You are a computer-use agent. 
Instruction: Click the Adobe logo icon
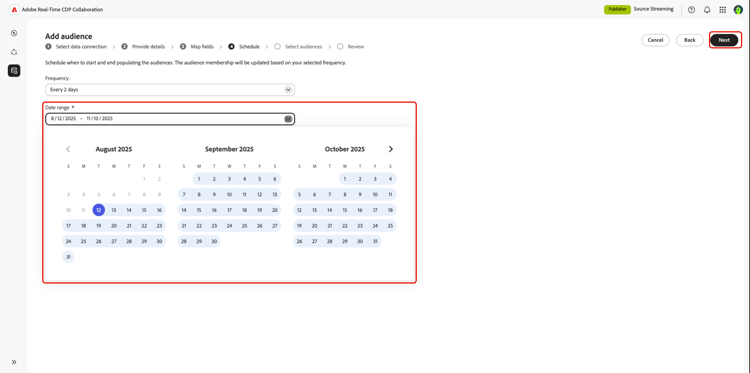(14, 10)
